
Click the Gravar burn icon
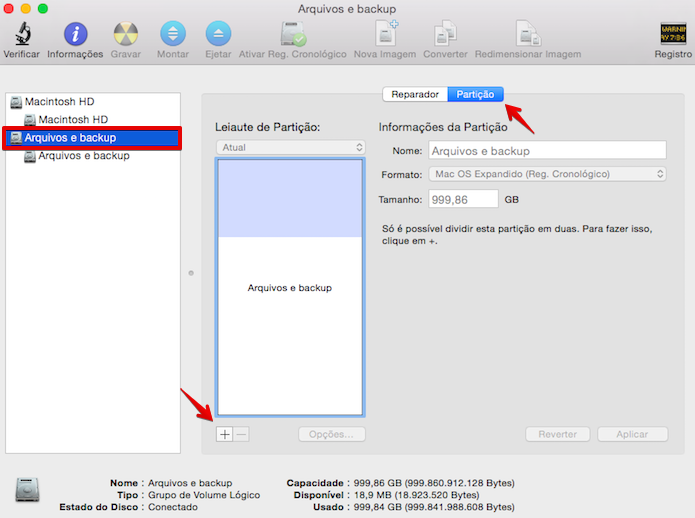point(126,34)
